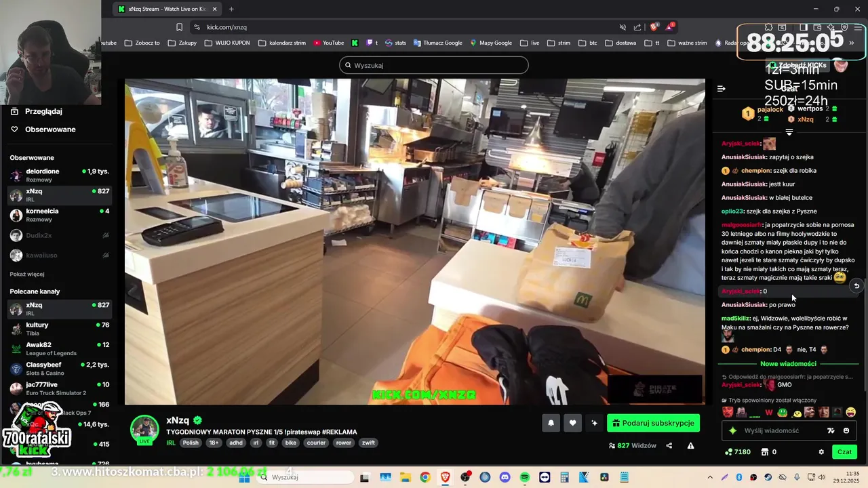Click the Kick logo bookmark icon

(x=354, y=43)
